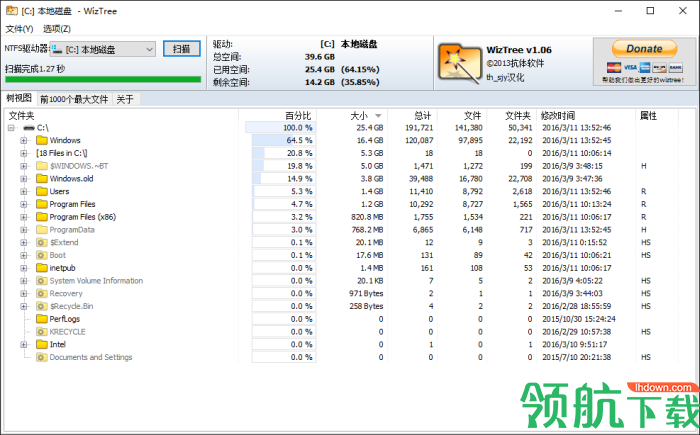Click date 2015/10/30 15:24:24 of PerfLogs
Image resolution: width=700 pixels, height=435 pixels.
pos(579,319)
